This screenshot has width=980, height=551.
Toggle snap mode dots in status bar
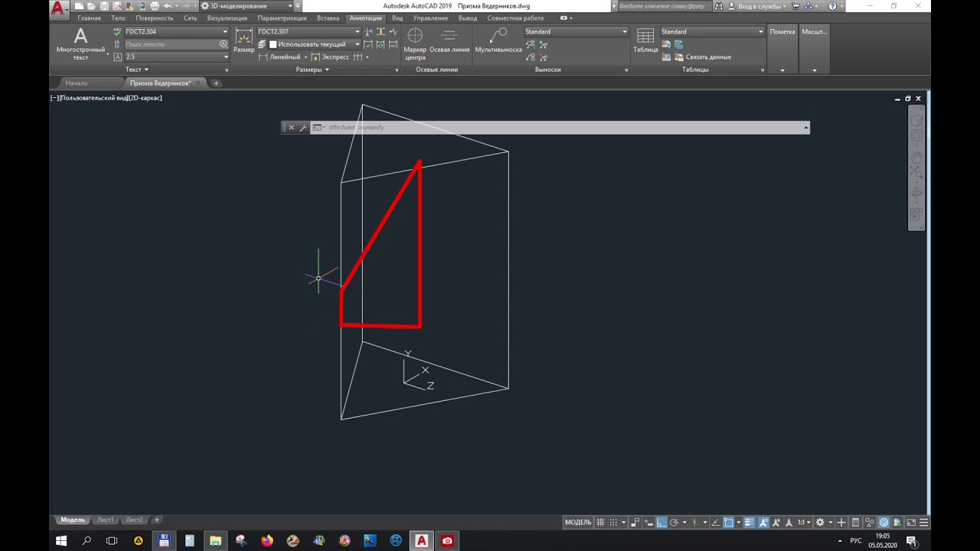pyautogui.click(x=613, y=523)
